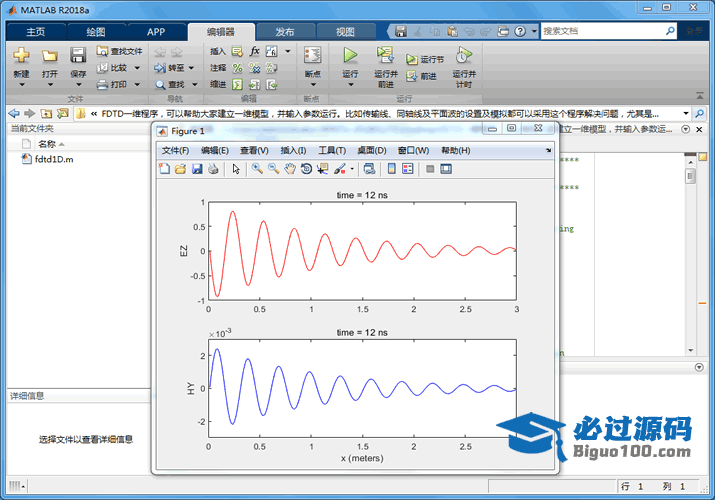Switch to the 视图 (View) tab
The width and height of the screenshot is (715, 500).
click(x=345, y=31)
